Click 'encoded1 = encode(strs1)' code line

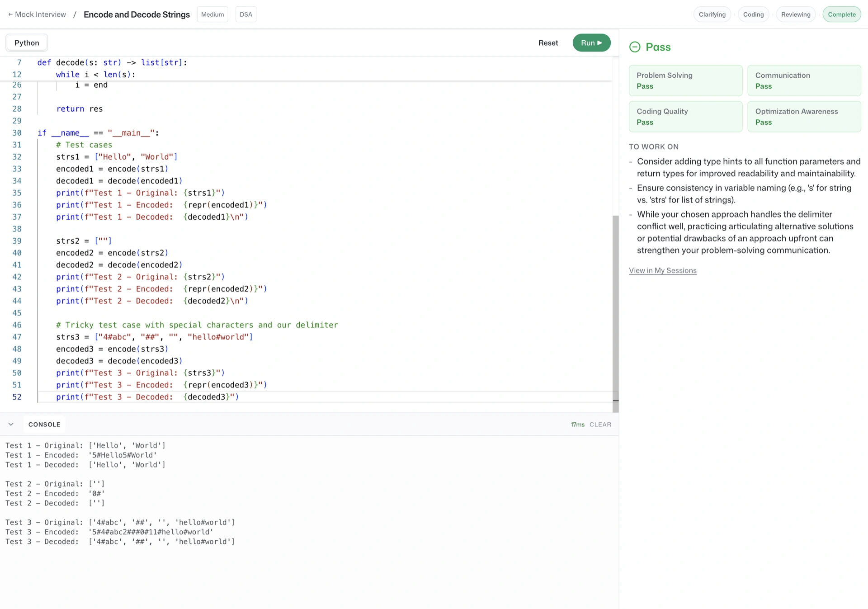pyautogui.click(x=112, y=169)
